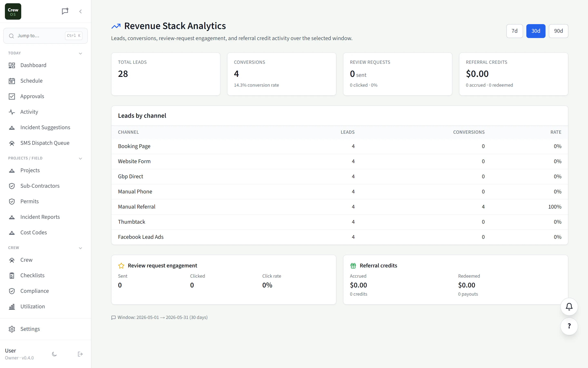Click the 14.3% conversion rate text
Viewport: 588px width, 368px height.
click(256, 85)
